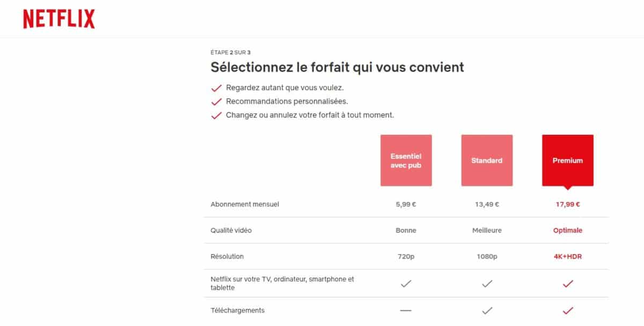Click the 5,99 € monthly price
Screen dimensions: 644x326
[406, 204]
